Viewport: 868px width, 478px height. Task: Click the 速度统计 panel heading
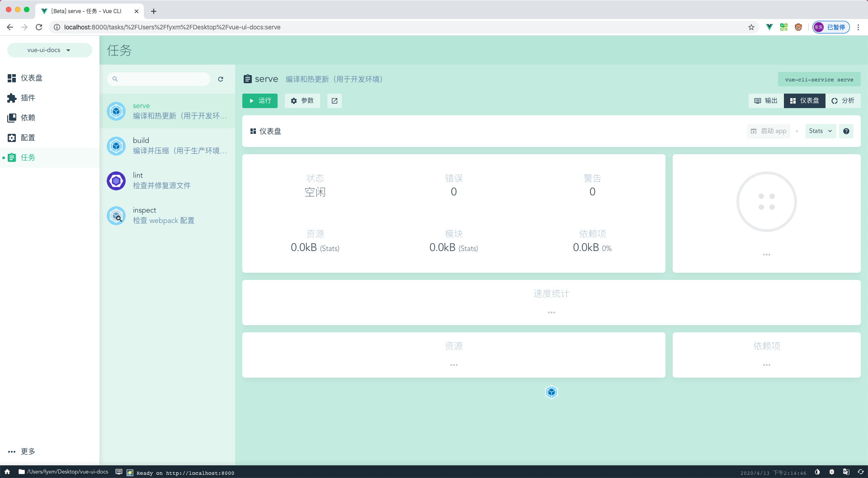coord(551,293)
